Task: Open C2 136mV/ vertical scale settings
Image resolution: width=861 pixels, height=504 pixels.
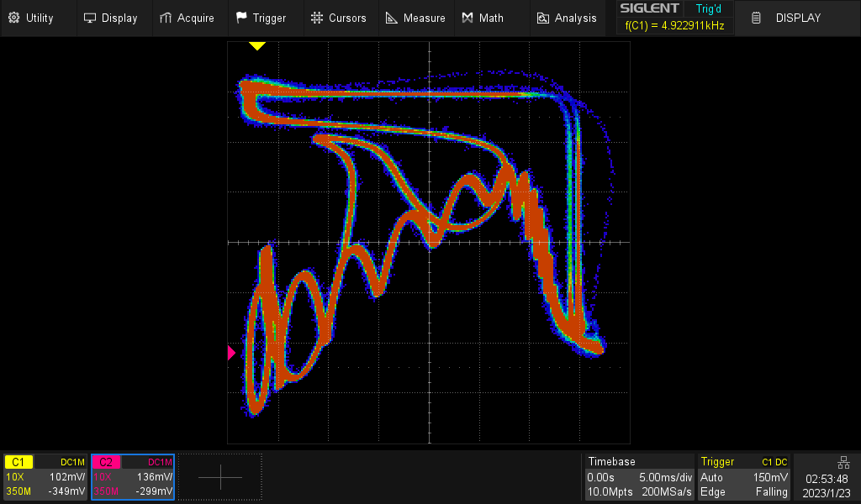Action: tap(155, 476)
